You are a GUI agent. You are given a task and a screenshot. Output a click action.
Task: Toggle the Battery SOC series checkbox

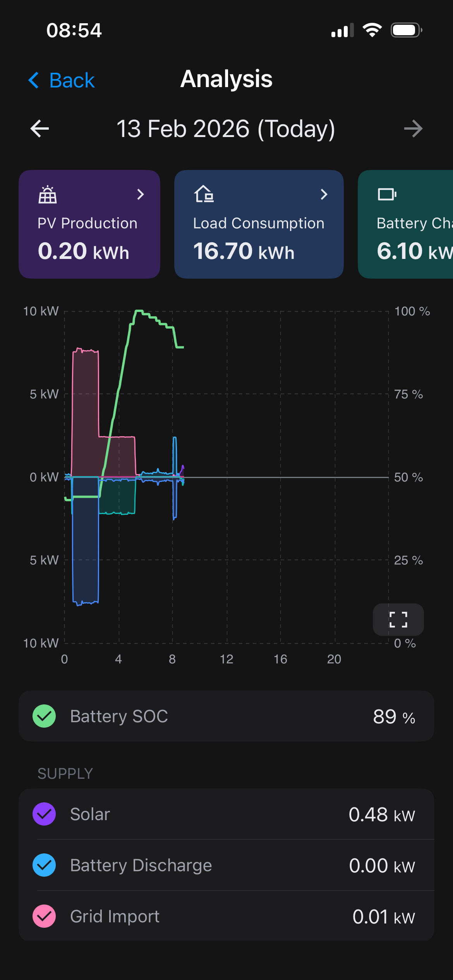(x=44, y=716)
